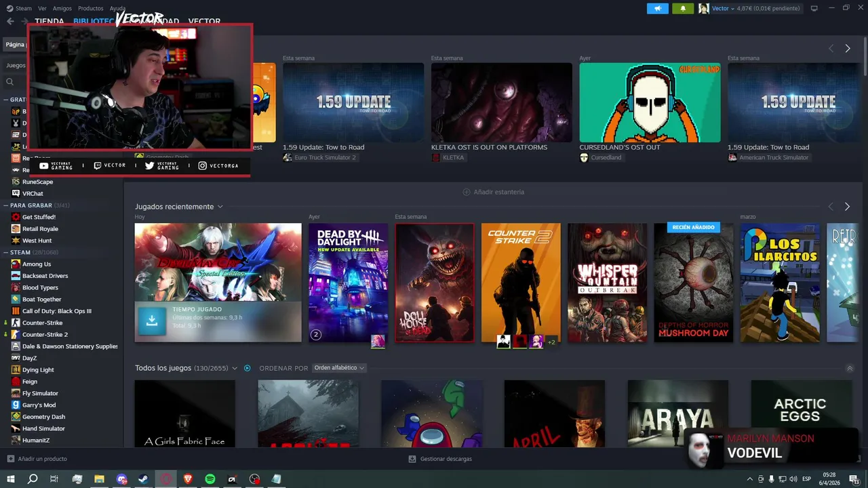
Task: Click the Geometry Dash icon in sidebar
Action: click(16, 417)
